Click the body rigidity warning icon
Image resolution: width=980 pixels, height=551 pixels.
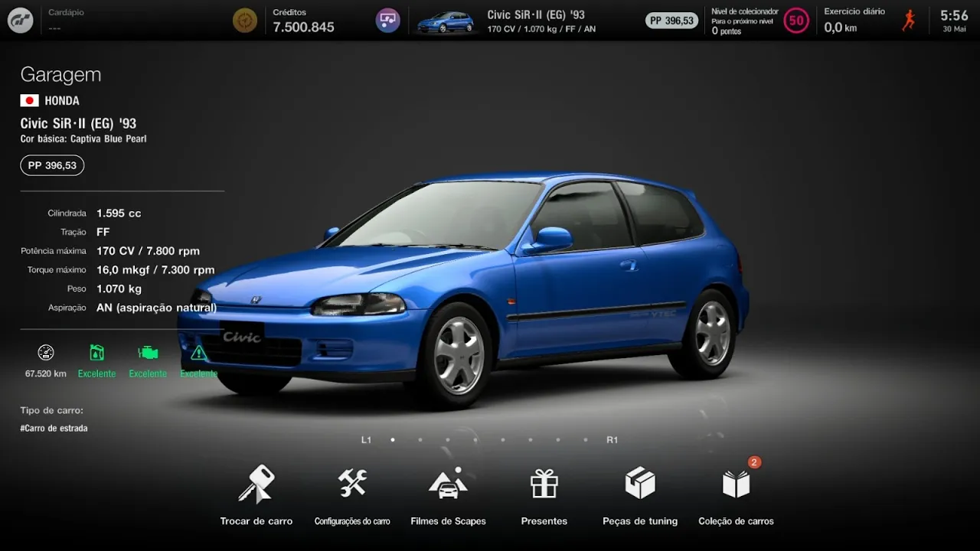(198, 353)
